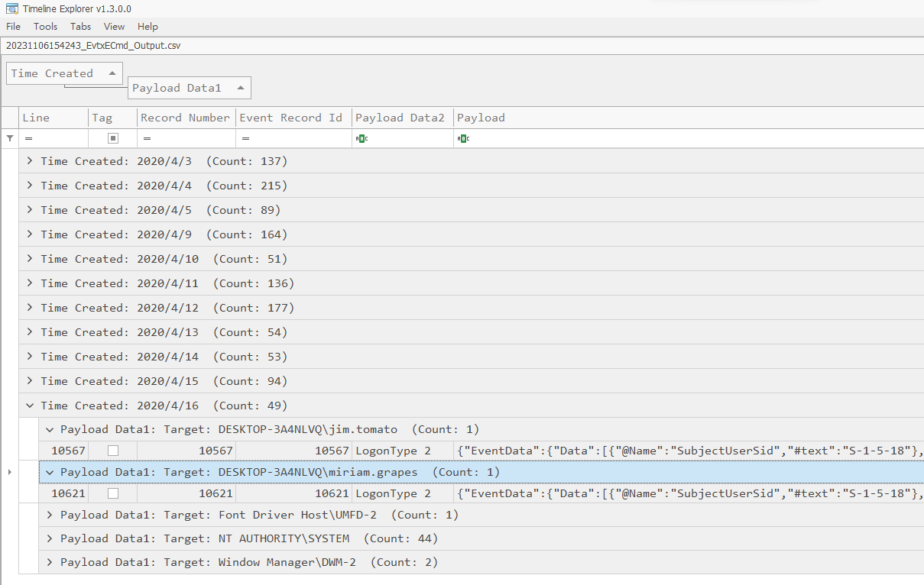Sort by the Payload Data2 column header
Image resolution: width=924 pixels, height=585 pixels.
pos(403,118)
